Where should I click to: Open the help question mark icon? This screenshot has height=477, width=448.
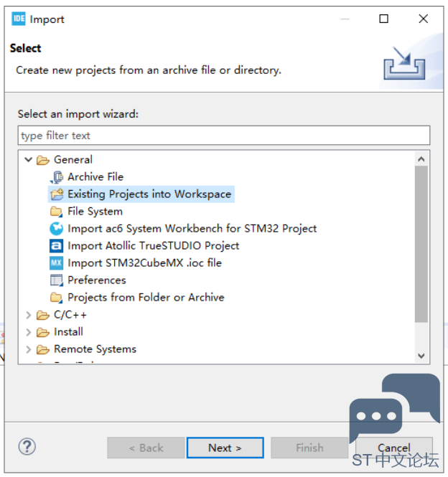pos(27,447)
